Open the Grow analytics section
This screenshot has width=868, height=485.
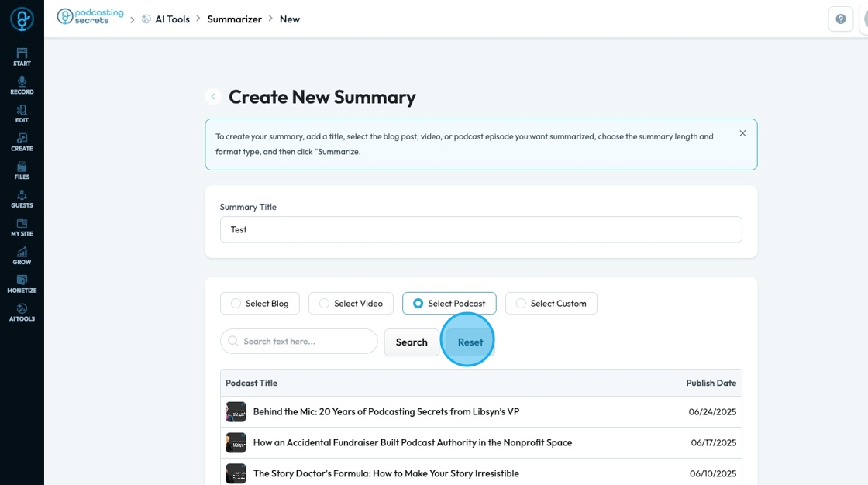tap(22, 256)
